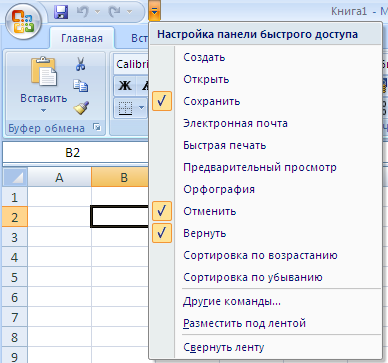Click the Copy icon
This screenshot has width=388, height=363.
(x=81, y=86)
